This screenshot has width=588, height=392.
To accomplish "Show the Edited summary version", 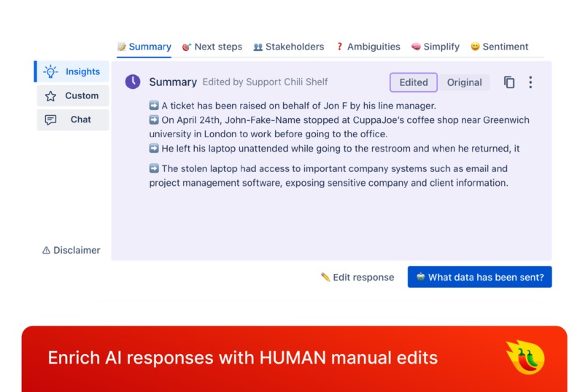I will coord(413,82).
